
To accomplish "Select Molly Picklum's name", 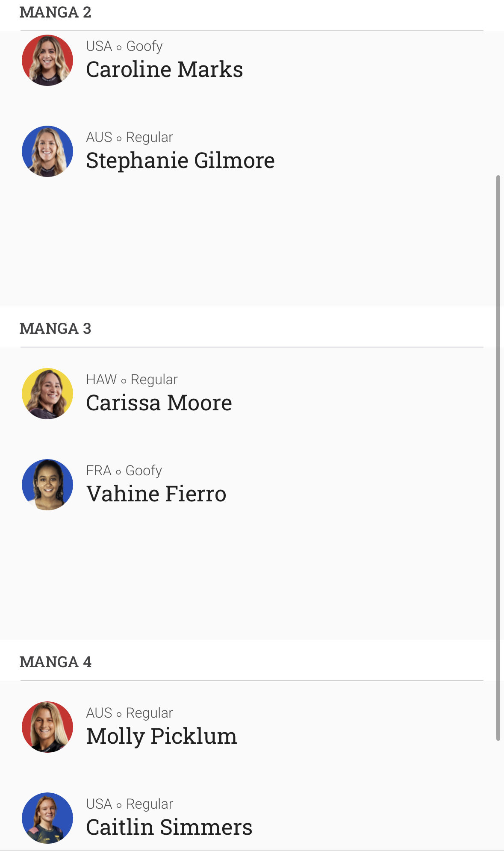I will click(162, 736).
